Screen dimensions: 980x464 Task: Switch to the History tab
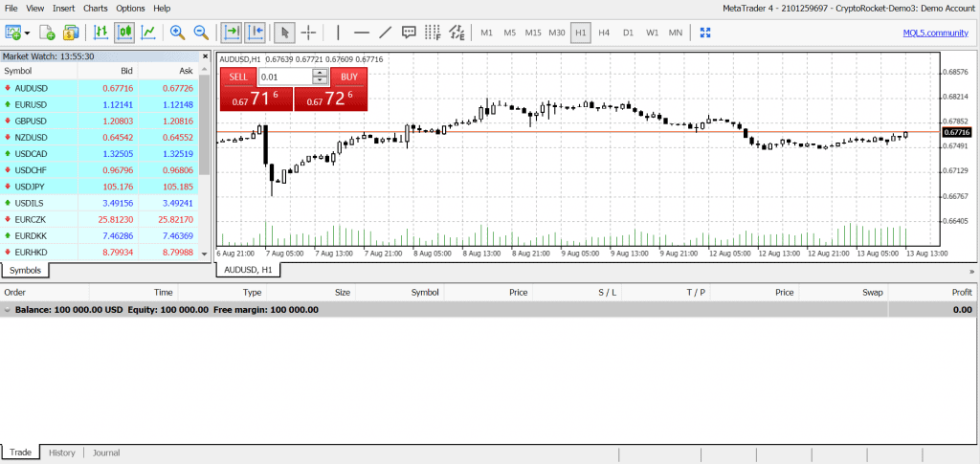pos(62,453)
